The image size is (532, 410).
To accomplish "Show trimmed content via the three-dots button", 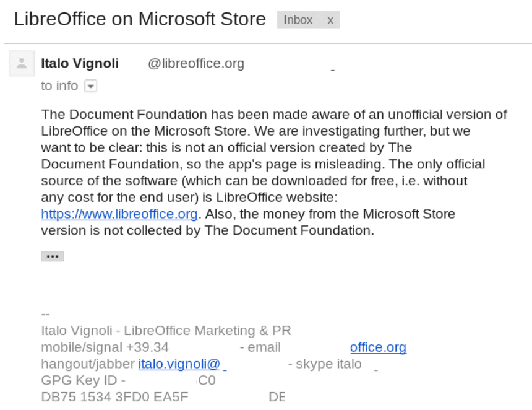I will [53, 256].
